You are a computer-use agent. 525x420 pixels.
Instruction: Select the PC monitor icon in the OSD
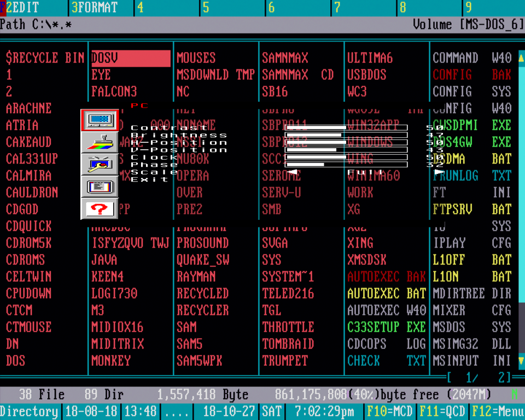100,120
